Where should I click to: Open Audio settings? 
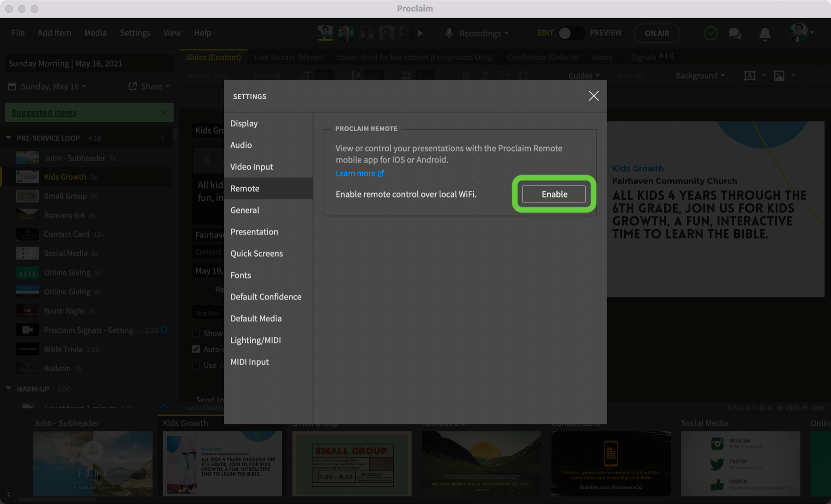pos(268,145)
